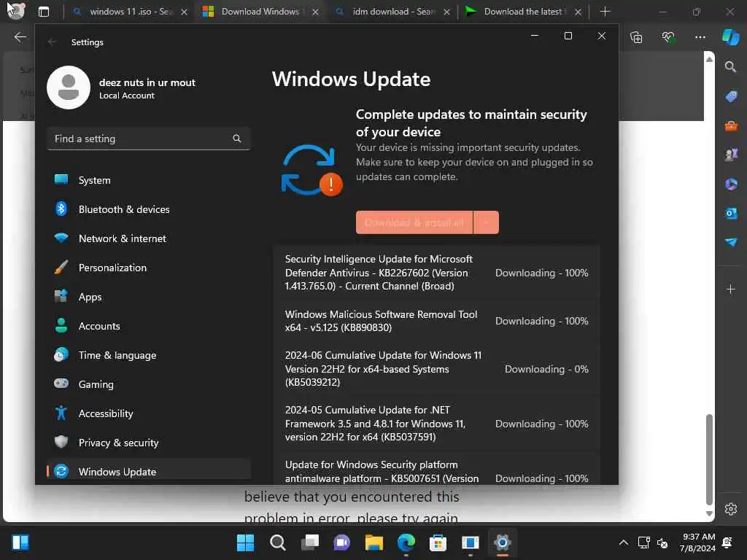The height and width of the screenshot is (560, 747).
Task: Select Privacy & security in sidebar
Action: point(149,443)
